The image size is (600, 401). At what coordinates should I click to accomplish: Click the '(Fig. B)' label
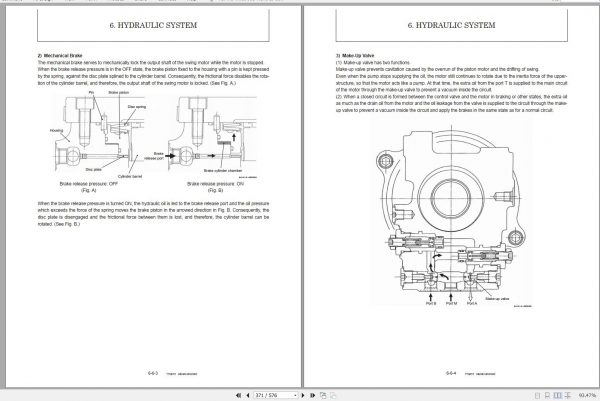tap(215, 190)
